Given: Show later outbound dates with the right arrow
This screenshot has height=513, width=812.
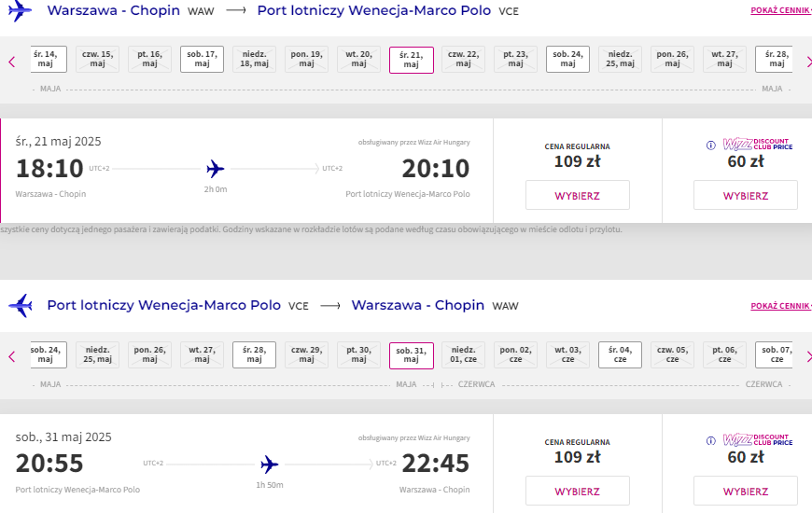Looking at the screenshot, I should [x=809, y=62].
